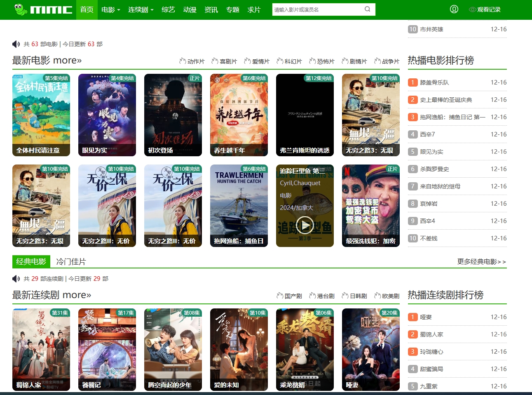Open the 资讯 menu item
532x395 pixels.
(211, 9)
